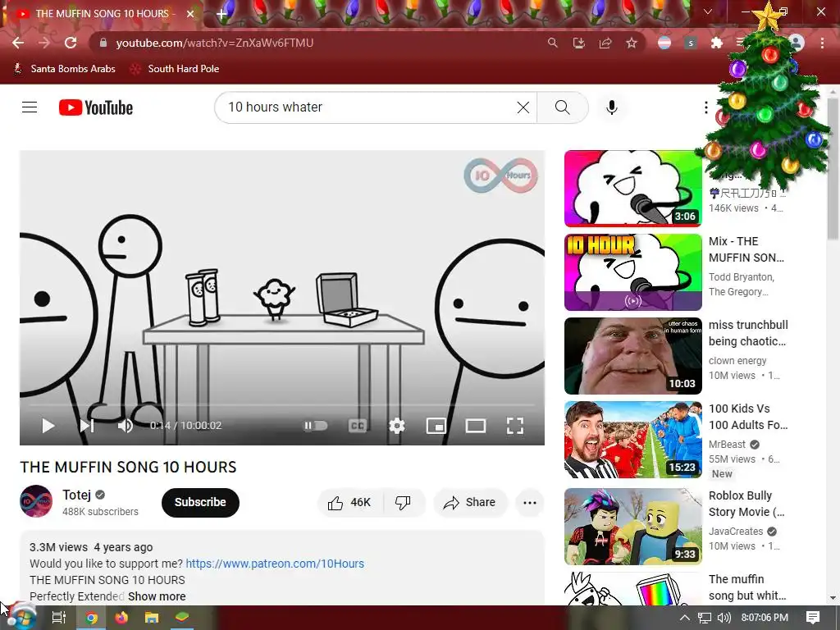Open the 3:06 muffin song thumbnail
This screenshot has width=840, height=630.
pyautogui.click(x=633, y=189)
